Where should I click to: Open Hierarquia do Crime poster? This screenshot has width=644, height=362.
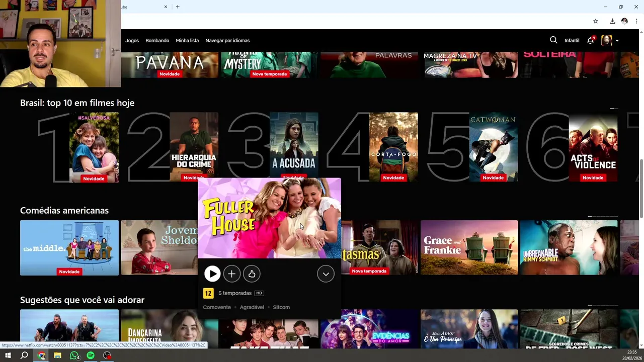coord(194,147)
